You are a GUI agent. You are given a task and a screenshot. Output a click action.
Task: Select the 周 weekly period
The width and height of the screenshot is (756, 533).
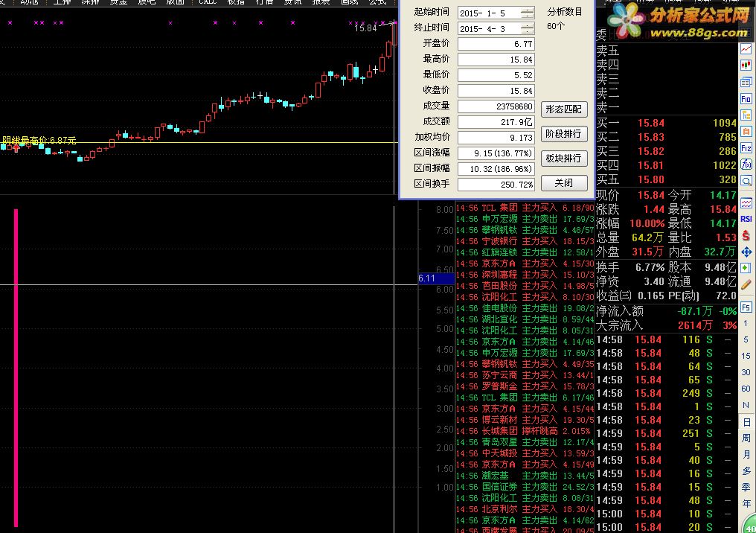(746, 438)
